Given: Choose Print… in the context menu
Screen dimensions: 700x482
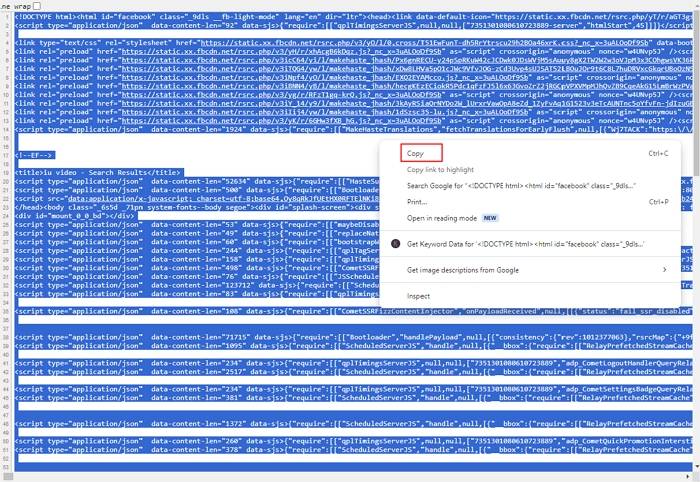Looking at the screenshot, I should coord(417,202).
